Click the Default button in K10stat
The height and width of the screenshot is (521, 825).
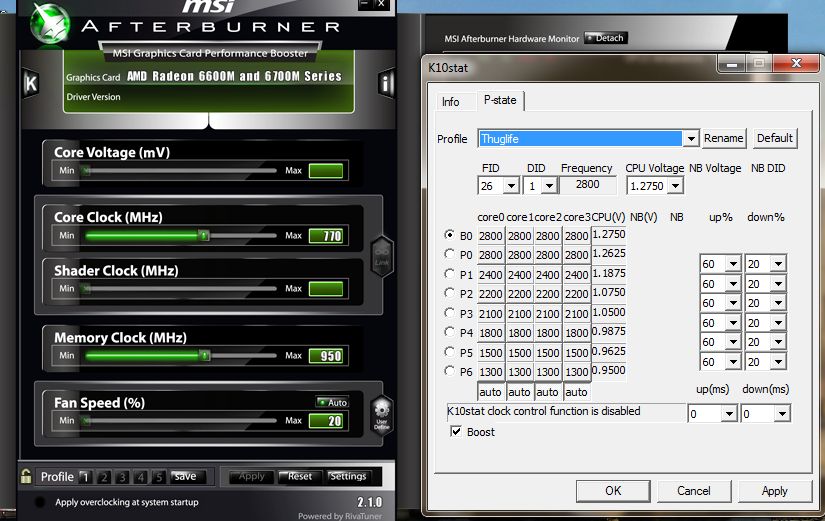(x=774, y=138)
